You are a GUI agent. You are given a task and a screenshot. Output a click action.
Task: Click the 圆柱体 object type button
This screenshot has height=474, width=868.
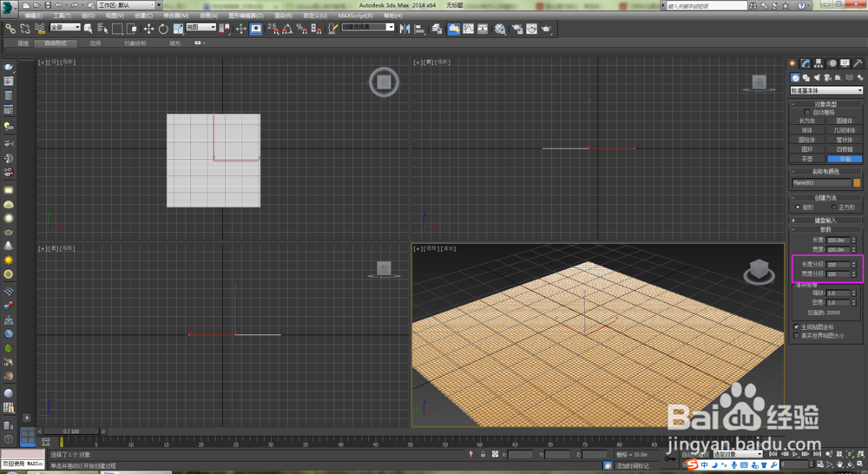pyautogui.click(x=807, y=140)
